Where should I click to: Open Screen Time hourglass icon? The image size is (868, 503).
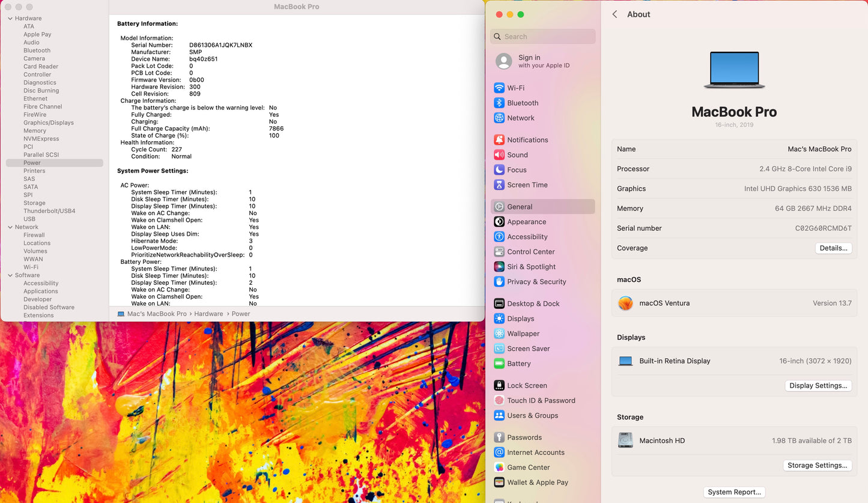[499, 185]
